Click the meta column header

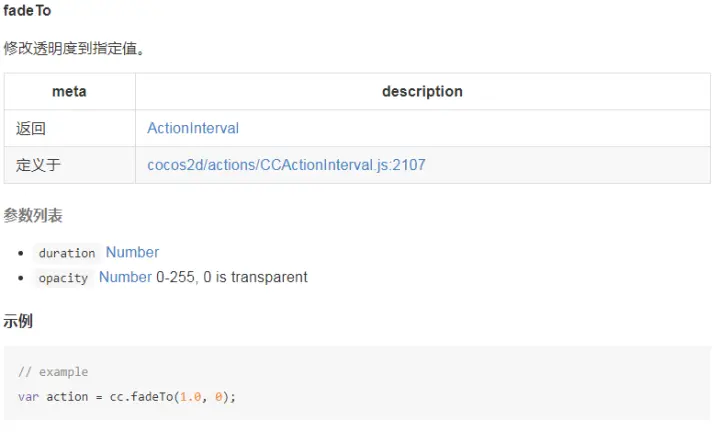tap(69, 91)
